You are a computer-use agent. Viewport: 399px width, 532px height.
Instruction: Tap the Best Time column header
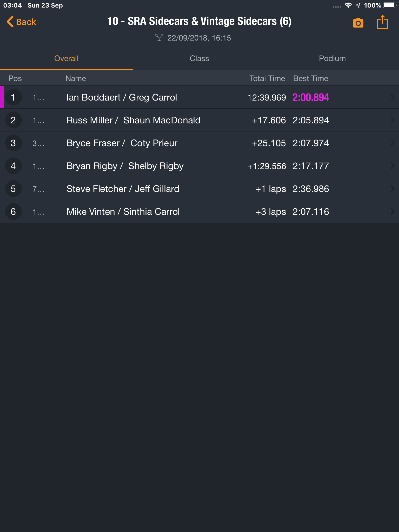pos(311,78)
